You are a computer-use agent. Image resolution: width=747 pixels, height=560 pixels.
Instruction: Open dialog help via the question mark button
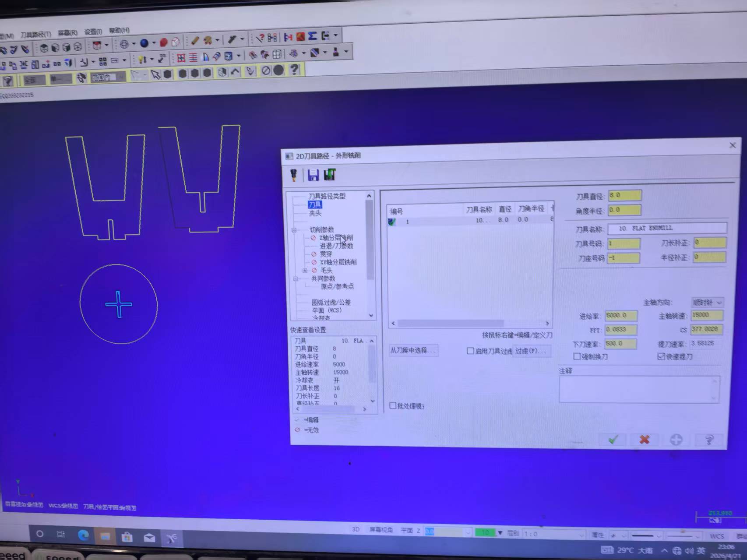click(x=709, y=439)
